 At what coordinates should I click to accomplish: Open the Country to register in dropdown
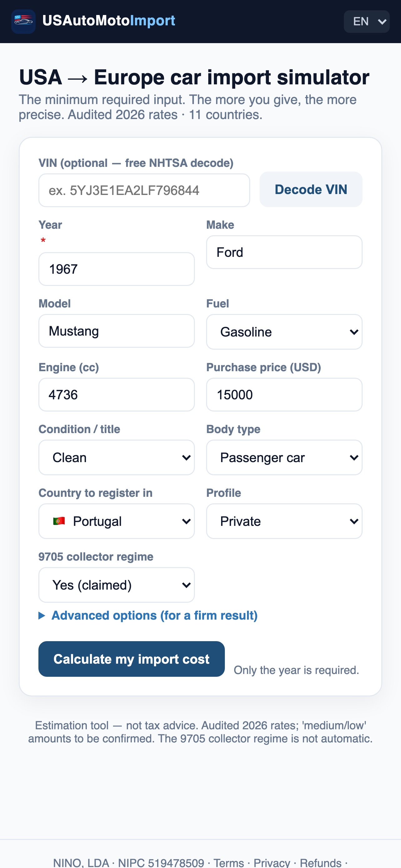(x=116, y=521)
